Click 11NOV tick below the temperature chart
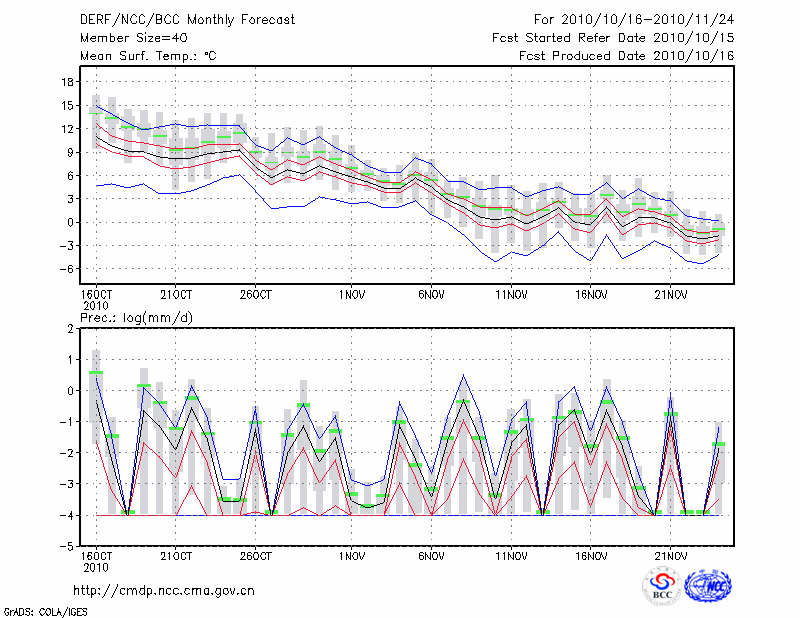 tap(511, 295)
